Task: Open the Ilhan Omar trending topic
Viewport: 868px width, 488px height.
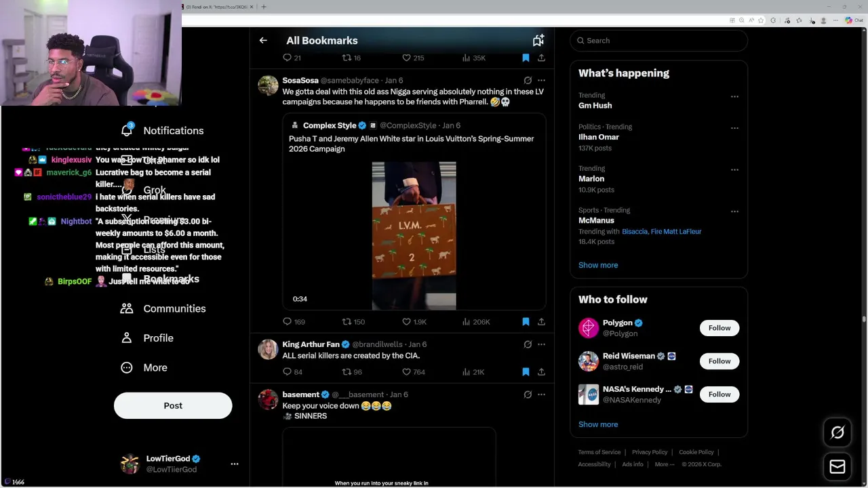Action: pyautogui.click(x=599, y=137)
